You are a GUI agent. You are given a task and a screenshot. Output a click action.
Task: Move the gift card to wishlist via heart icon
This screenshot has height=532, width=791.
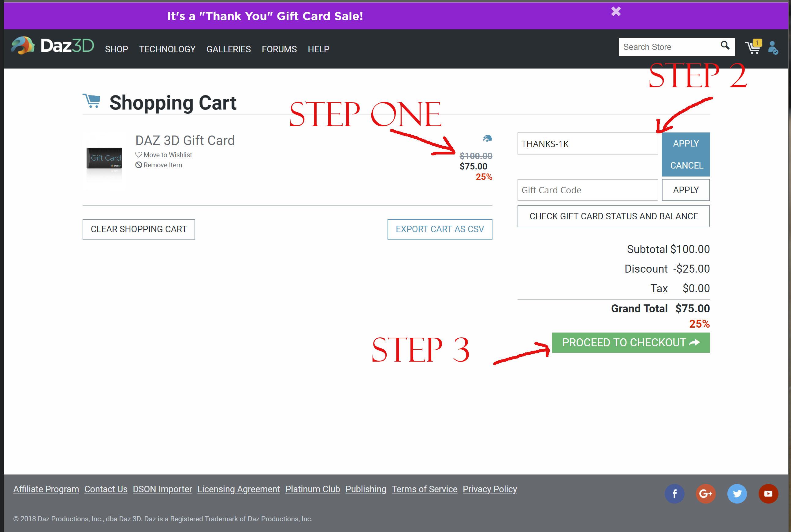pos(139,155)
